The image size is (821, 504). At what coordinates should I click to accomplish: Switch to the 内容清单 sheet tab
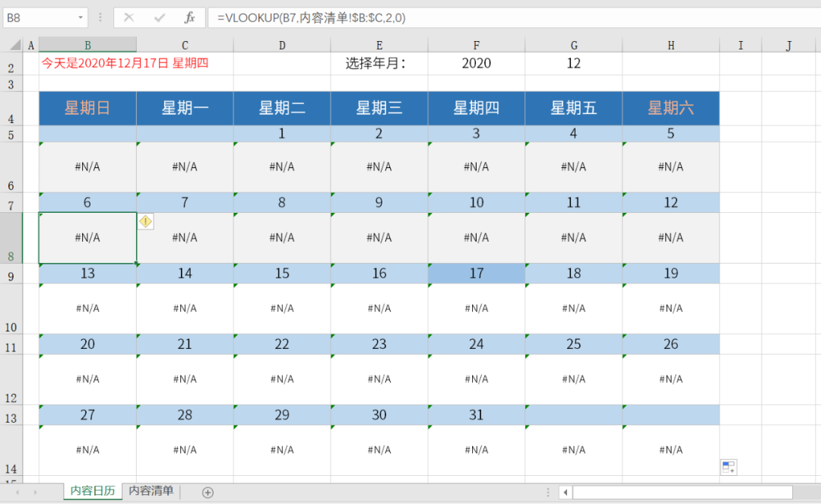[x=151, y=490]
